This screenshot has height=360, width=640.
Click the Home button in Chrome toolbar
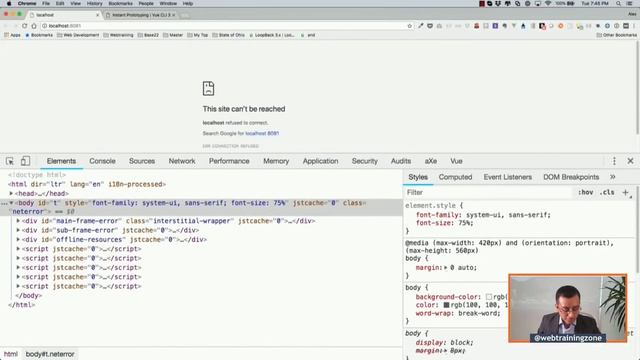34,26
